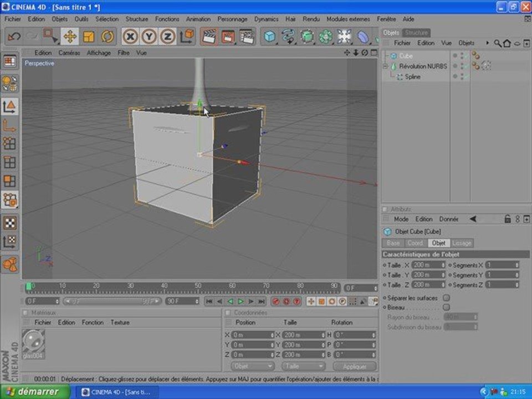Screen dimensions: 532x399
Task: Click the Appliquer button
Action: click(x=355, y=366)
